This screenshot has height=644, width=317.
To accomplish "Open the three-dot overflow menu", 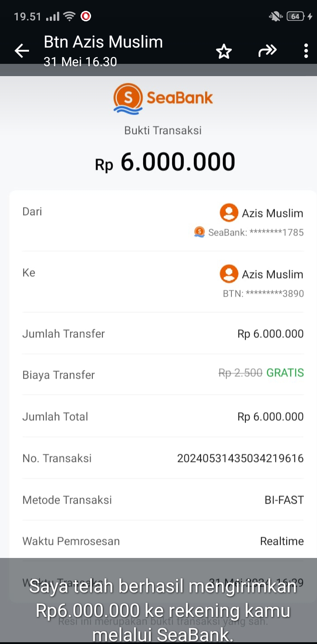I will pyautogui.click(x=306, y=51).
